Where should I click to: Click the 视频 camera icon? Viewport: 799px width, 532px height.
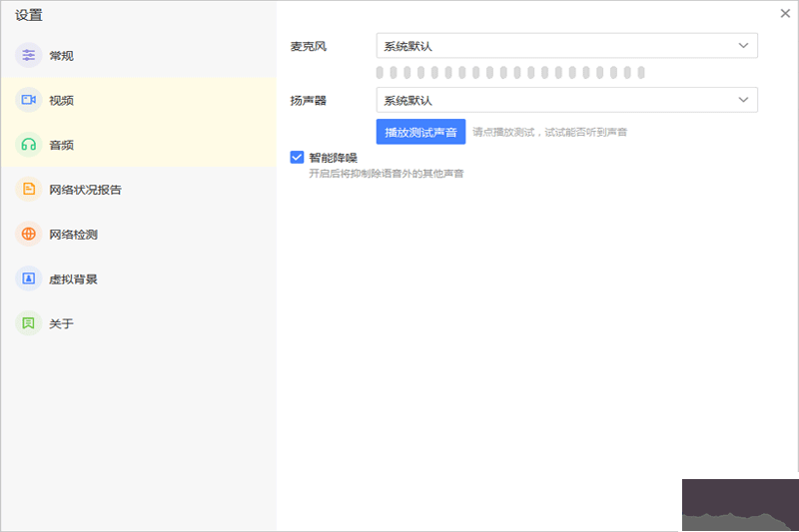pyautogui.click(x=29, y=100)
